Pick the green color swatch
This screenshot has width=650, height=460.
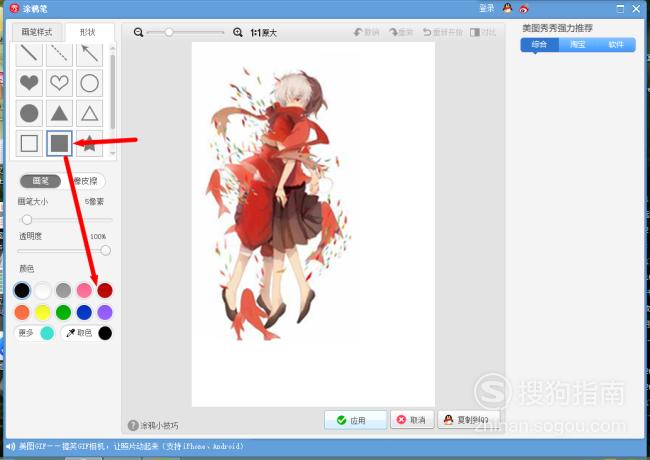63,312
